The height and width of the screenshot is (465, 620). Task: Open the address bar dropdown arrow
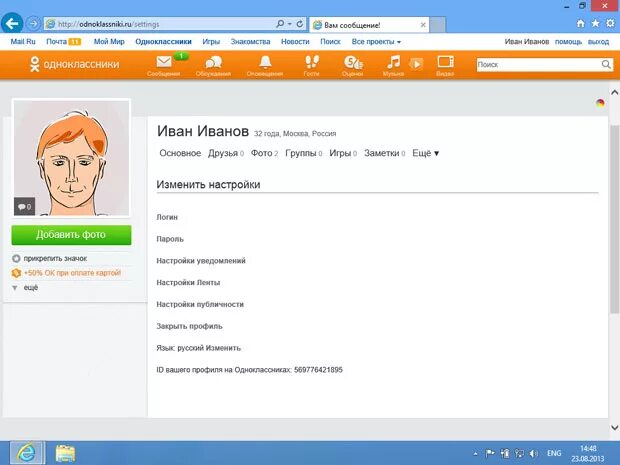(x=290, y=24)
